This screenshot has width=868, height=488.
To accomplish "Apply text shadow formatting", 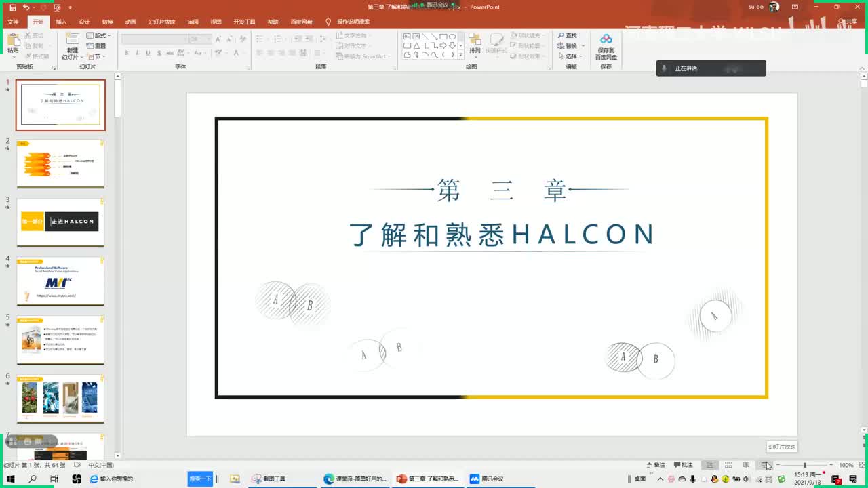I will pos(159,53).
